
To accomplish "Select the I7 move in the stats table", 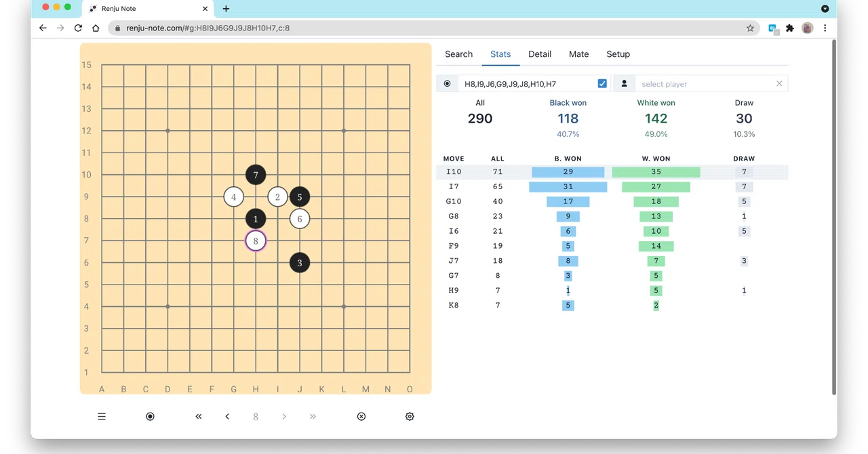I will pos(612,187).
